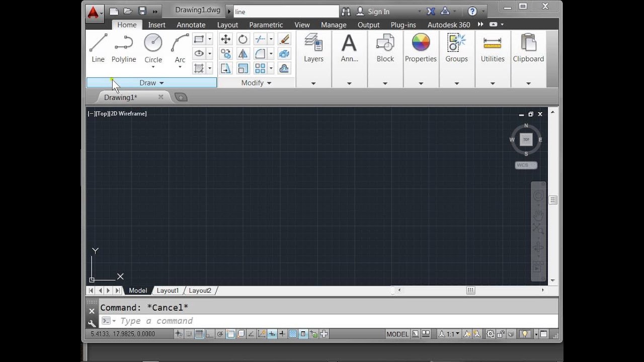Select the Offset tool
Viewport: 644px width, 362px height.
tap(284, 68)
